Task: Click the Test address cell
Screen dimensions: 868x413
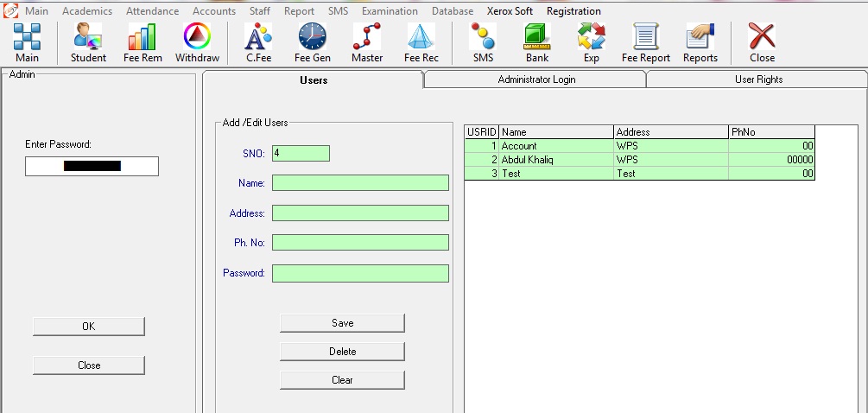Action: [x=671, y=174]
